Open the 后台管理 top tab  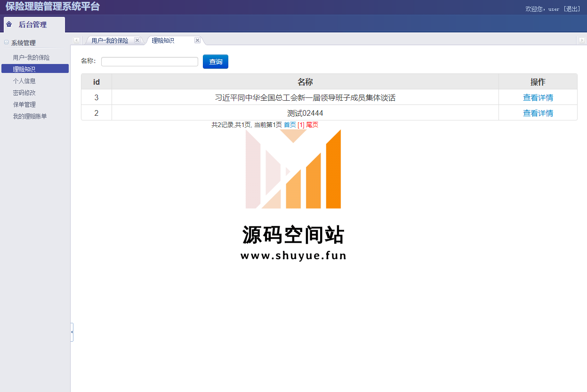pos(34,24)
